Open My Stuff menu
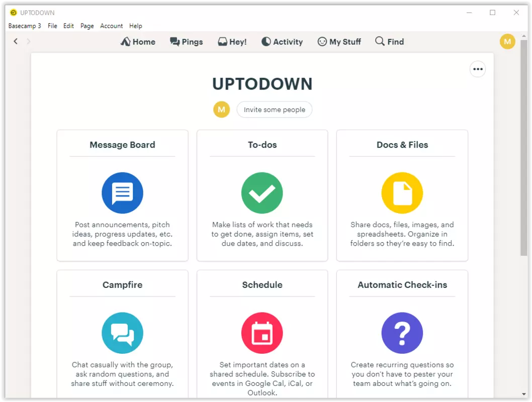Image resolution: width=532 pixels, height=402 pixels. point(339,42)
